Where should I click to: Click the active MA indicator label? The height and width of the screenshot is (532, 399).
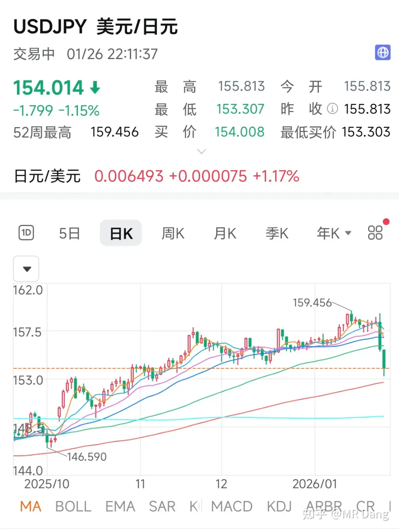30,506
